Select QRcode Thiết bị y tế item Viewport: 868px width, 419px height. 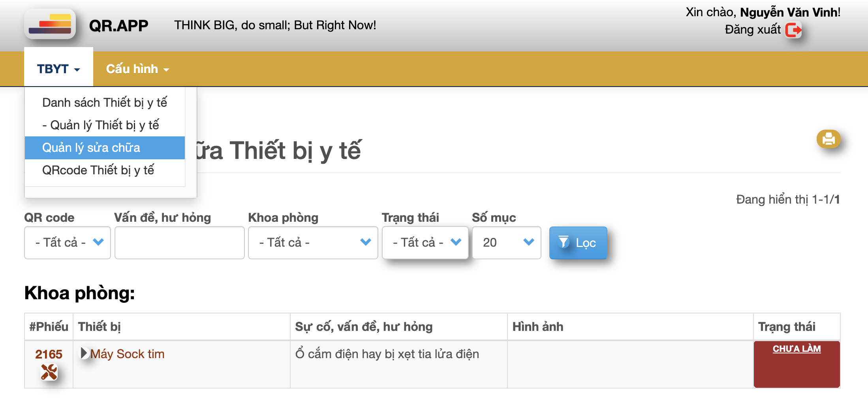click(98, 170)
